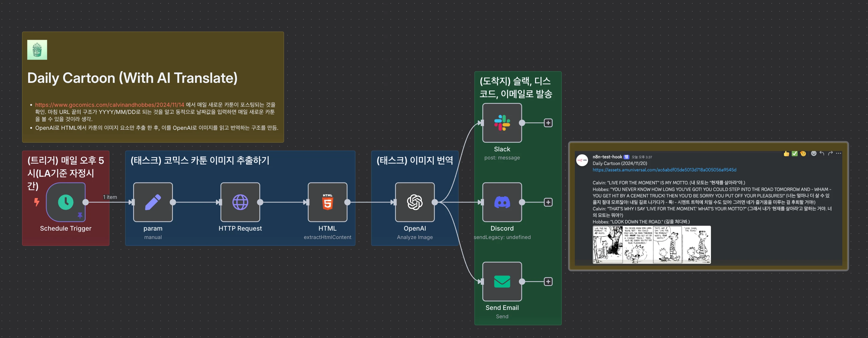868x338 pixels.
Task: Open the more options ellipsis on message
Action: tap(839, 153)
